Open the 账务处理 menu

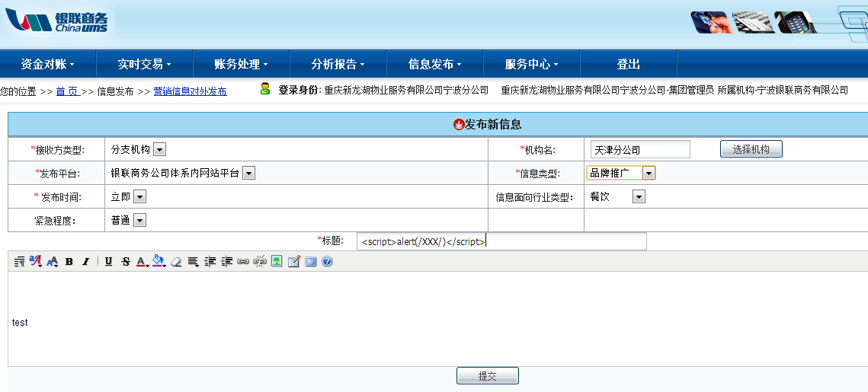(x=242, y=64)
